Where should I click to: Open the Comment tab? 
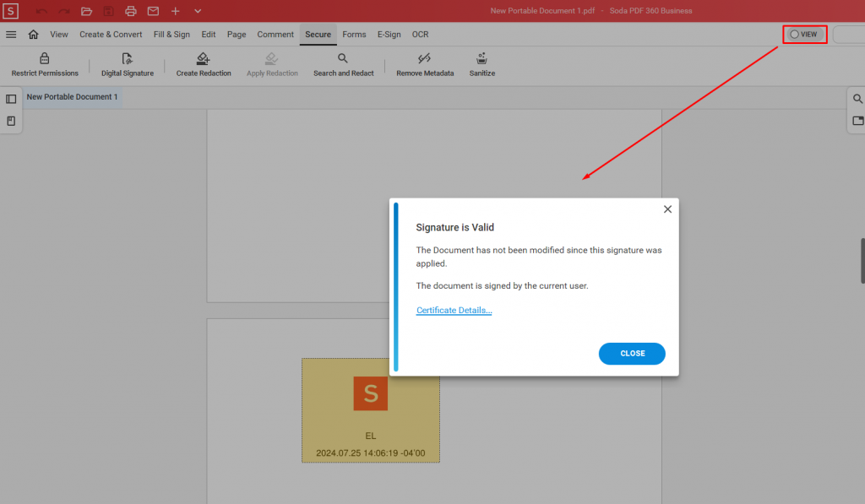pyautogui.click(x=275, y=34)
